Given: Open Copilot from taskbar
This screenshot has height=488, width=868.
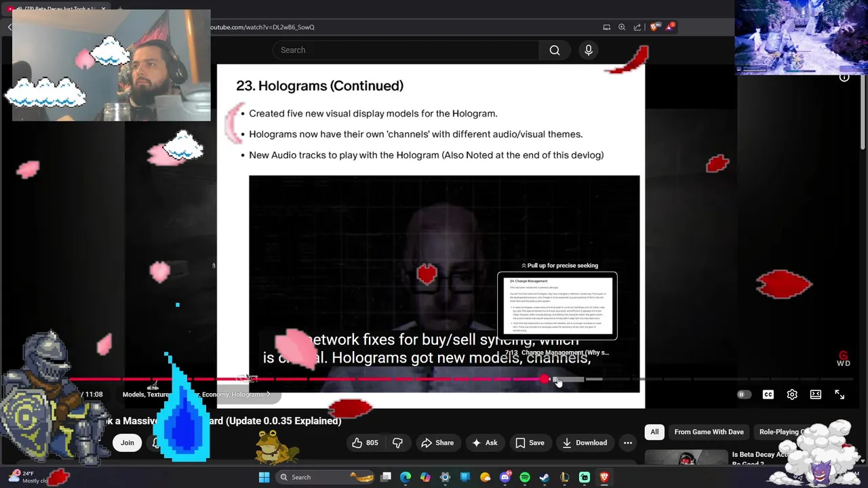Looking at the screenshot, I should (425, 477).
